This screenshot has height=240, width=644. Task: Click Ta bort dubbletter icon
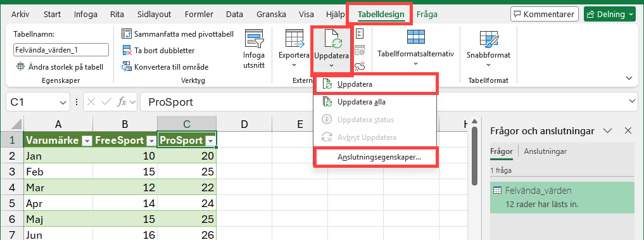[x=127, y=51]
